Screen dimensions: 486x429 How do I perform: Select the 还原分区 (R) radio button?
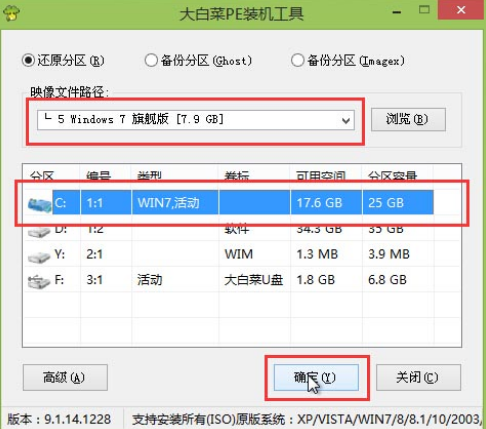pos(28,60)
